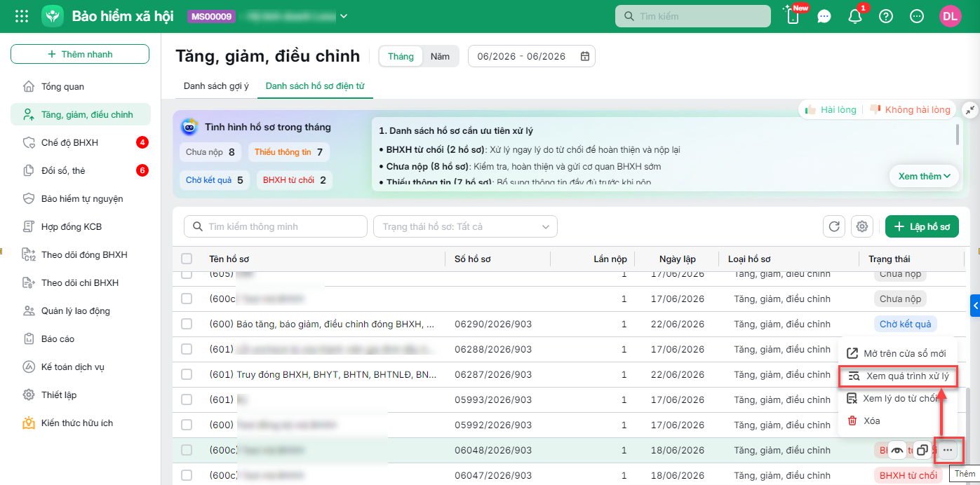Click the summary panel vertical scrollbar
This screenshot has height=485, width=980.
coord(958,133)
